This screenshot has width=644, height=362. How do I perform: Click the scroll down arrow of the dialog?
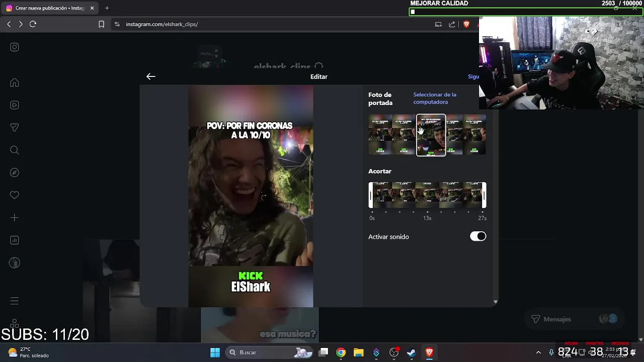(496, 302)
